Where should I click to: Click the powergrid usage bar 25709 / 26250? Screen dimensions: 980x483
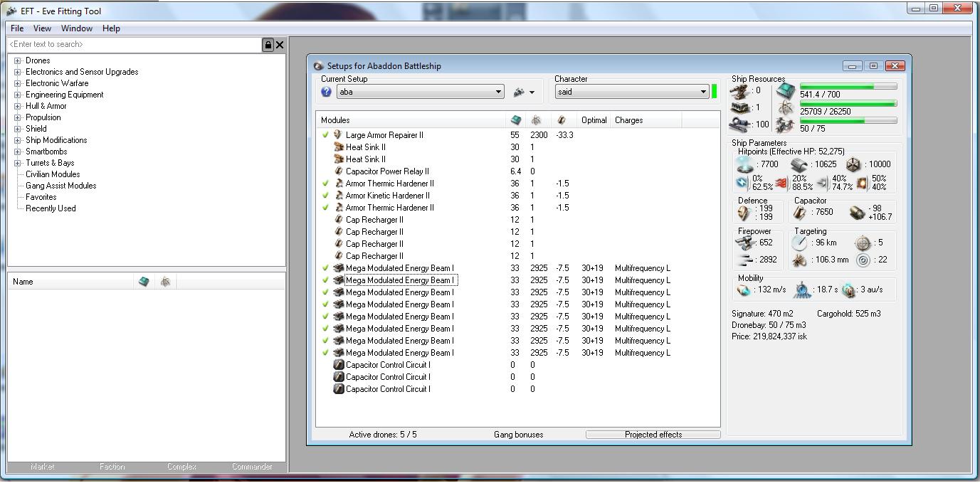848,104
